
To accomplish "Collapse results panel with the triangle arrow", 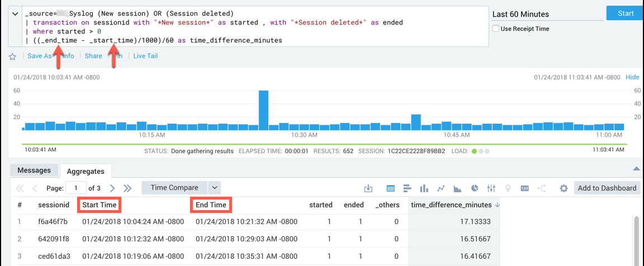I will pyautogui.click(x=636, y=168).
